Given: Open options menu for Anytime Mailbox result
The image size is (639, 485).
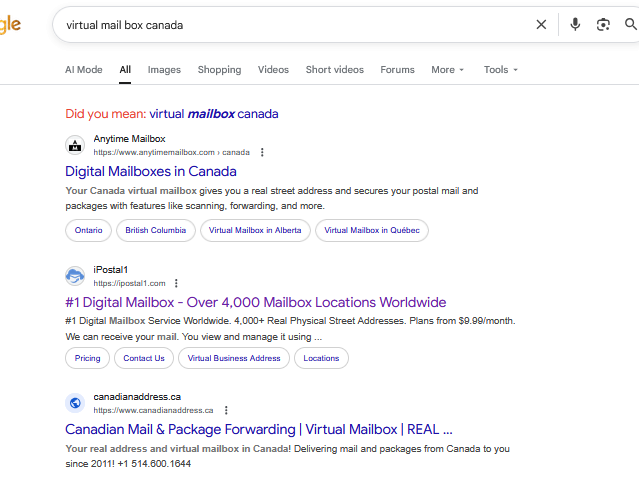Looking at the screenshot, I should [262, 152].
